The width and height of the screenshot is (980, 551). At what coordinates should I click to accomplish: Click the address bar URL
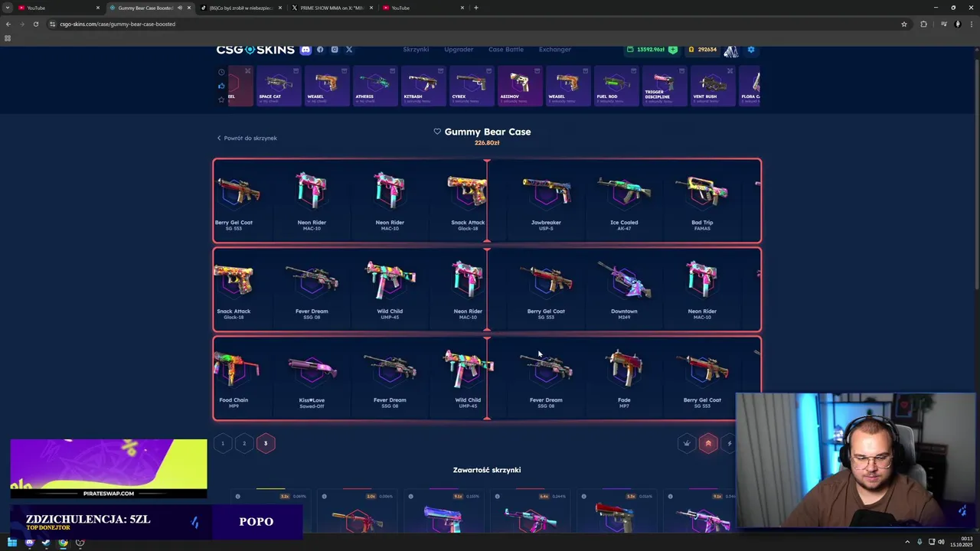pyautogui.click(x=118, y=24)
